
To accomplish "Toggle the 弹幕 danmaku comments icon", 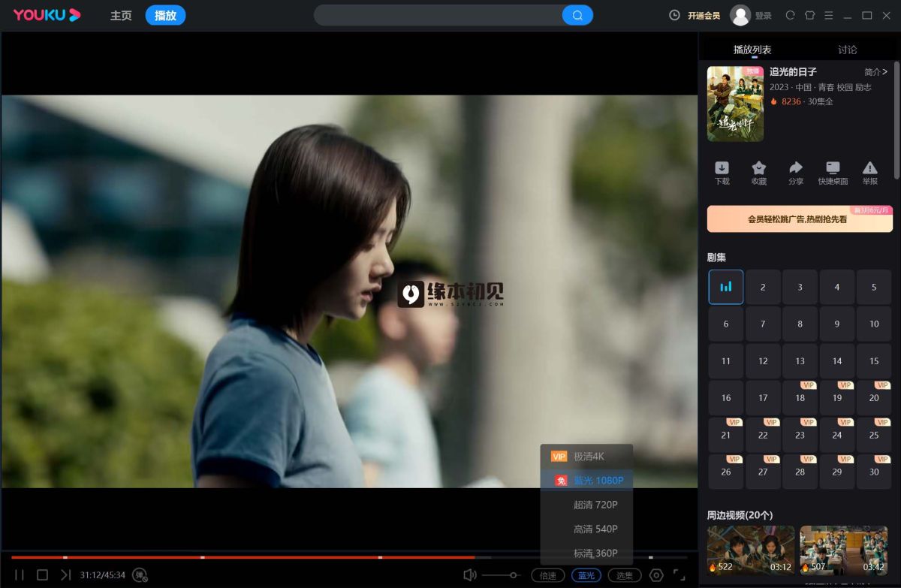I will pos(140,575).
